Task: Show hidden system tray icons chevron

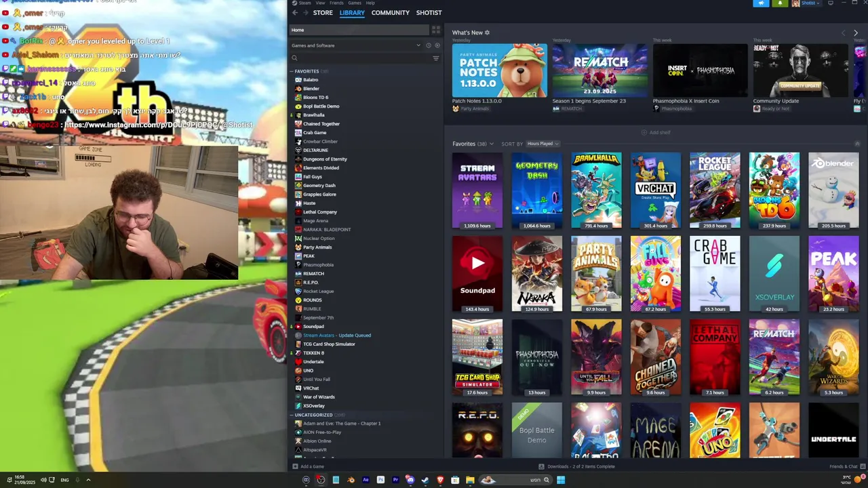Action: 88,480
